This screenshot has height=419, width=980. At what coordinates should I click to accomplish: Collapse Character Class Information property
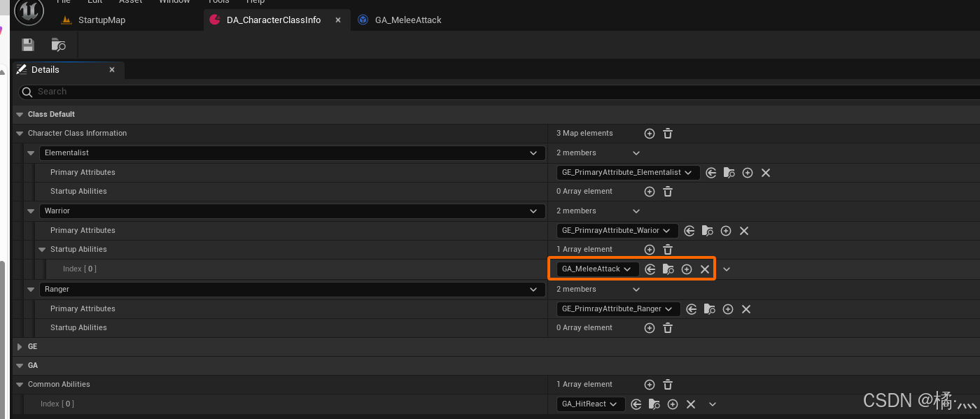(x=20, y=133)
